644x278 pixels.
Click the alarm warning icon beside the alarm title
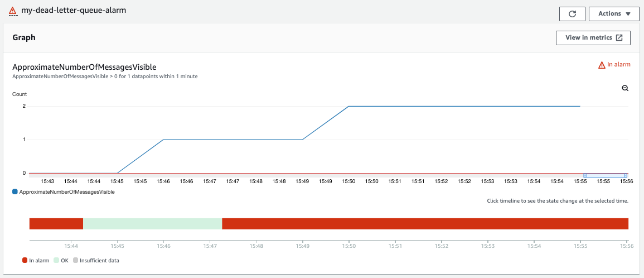click(x=13, y=11)
